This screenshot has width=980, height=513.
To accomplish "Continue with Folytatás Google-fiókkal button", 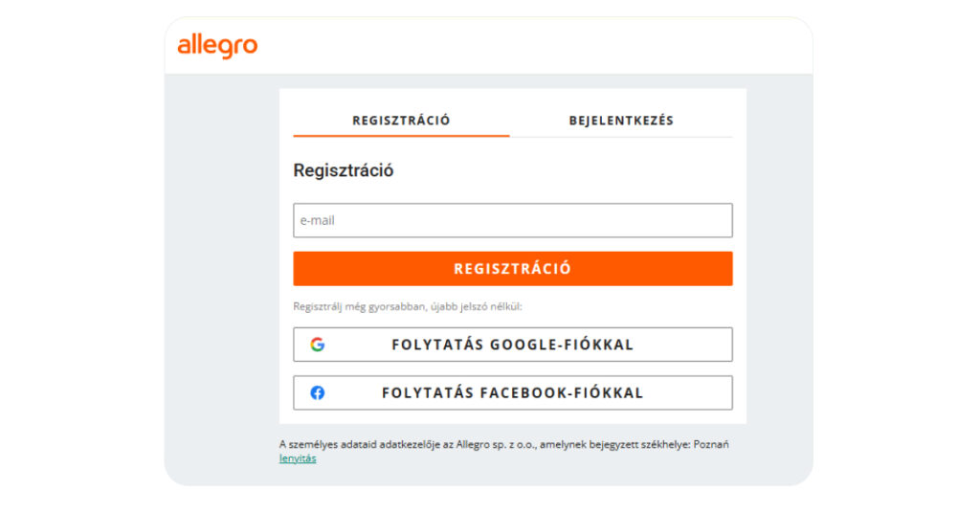I will tap(512, 345).
